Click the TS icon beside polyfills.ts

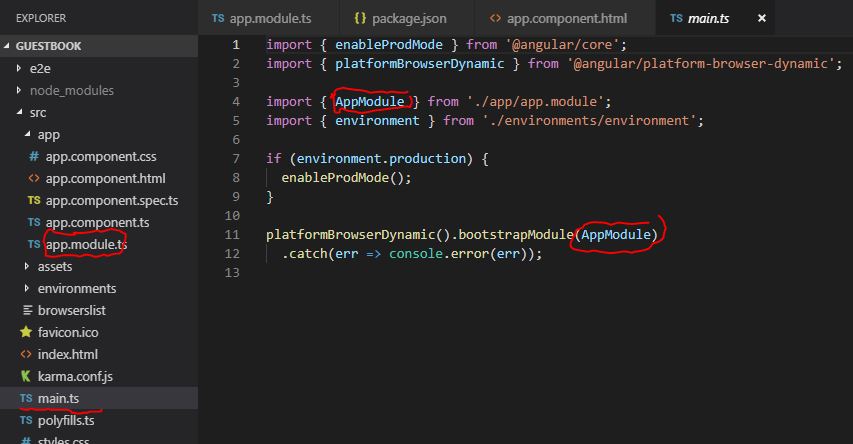[26, 421]
